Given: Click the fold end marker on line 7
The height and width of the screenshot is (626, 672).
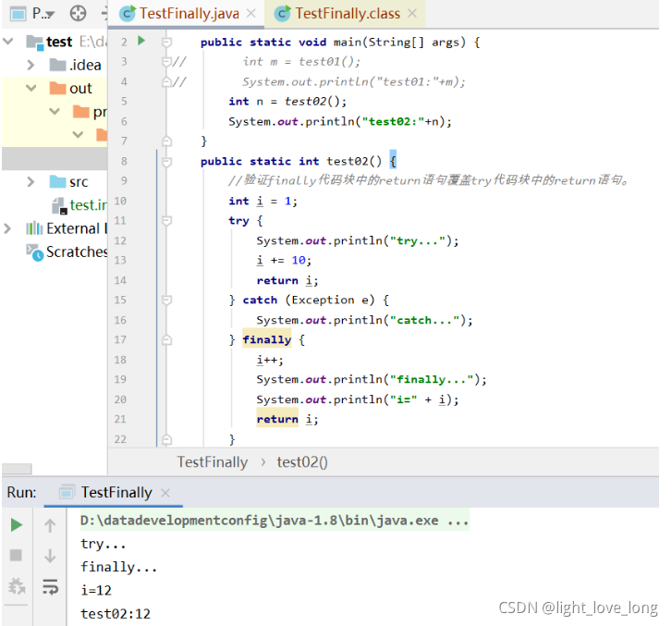Looking at the screenshot, I should (x=166, y=141).
